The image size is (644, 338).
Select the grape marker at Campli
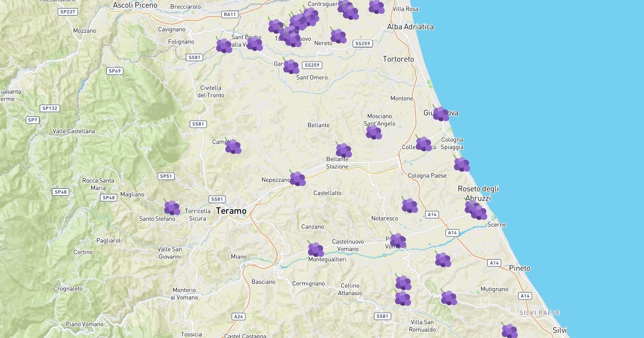click(233, 146)
